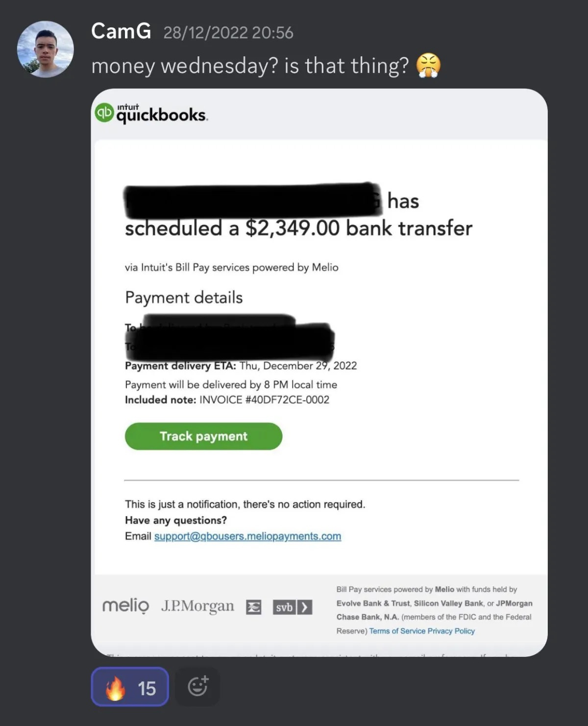Click the angry steam-face emoji in message
This screenshot has height=726, width=588.
(428, 66)
